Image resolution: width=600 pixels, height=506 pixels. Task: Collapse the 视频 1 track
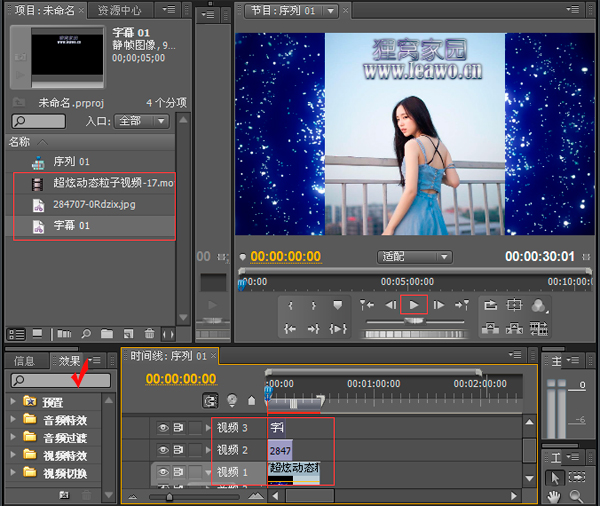pyautogui.click(x=208, y=473)
